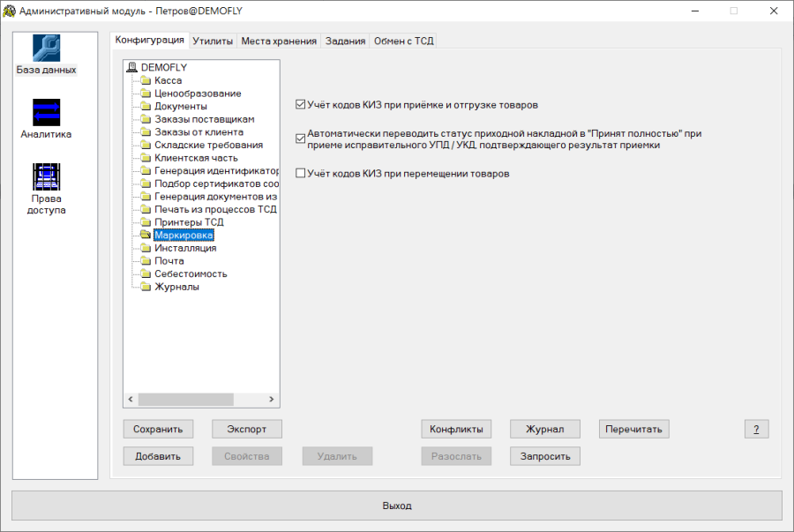The width and height of the screenshot is (794, 532).
Task: Uncheck КИЗ accounting for receiving and shipping
Action: click(300, 105)
